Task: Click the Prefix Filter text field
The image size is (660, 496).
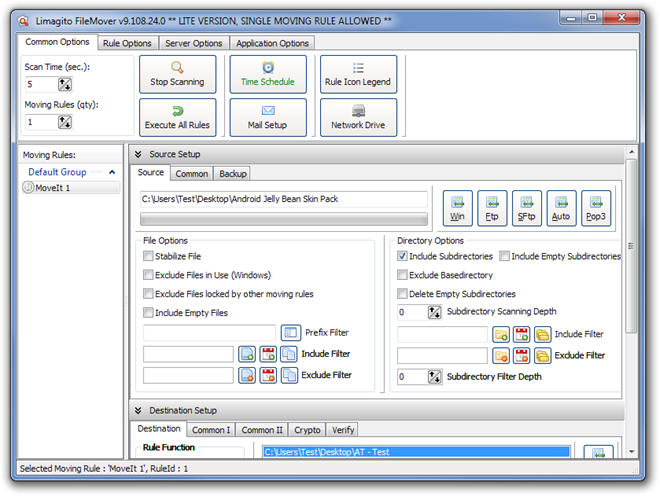Action: (210, 333)
